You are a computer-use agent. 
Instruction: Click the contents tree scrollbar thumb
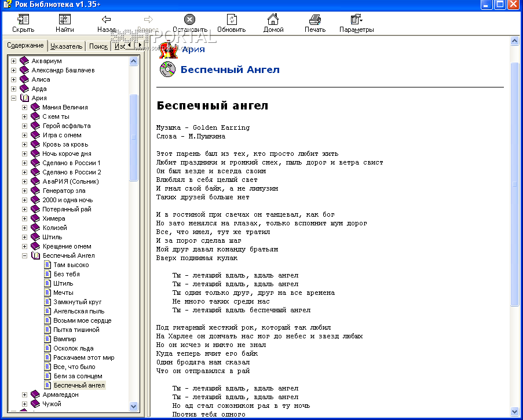133,137
